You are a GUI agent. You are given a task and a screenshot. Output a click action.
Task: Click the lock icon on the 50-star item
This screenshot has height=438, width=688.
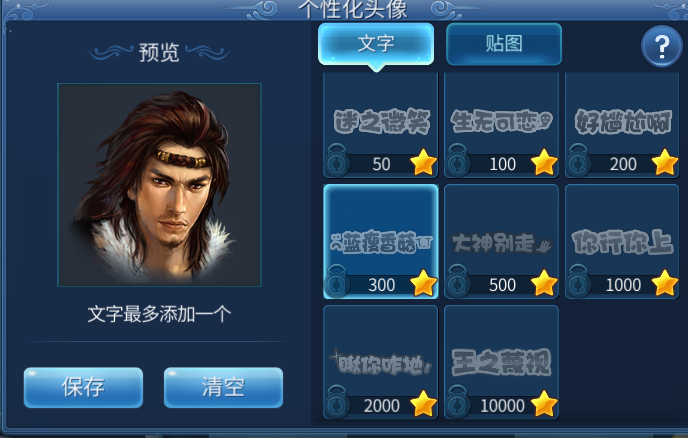337,161
